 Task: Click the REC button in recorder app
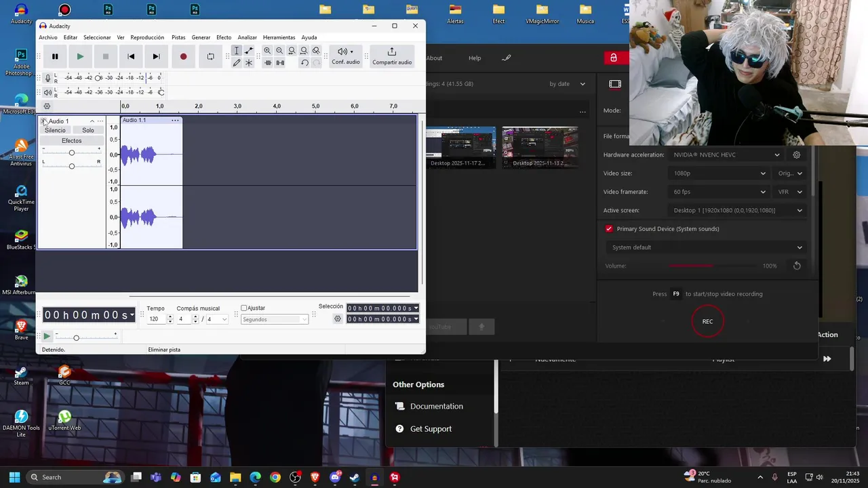pos(707,321)
